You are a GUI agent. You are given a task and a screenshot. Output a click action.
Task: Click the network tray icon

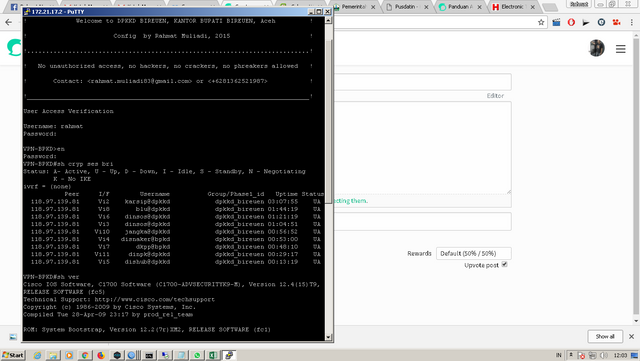click(592, 355)
